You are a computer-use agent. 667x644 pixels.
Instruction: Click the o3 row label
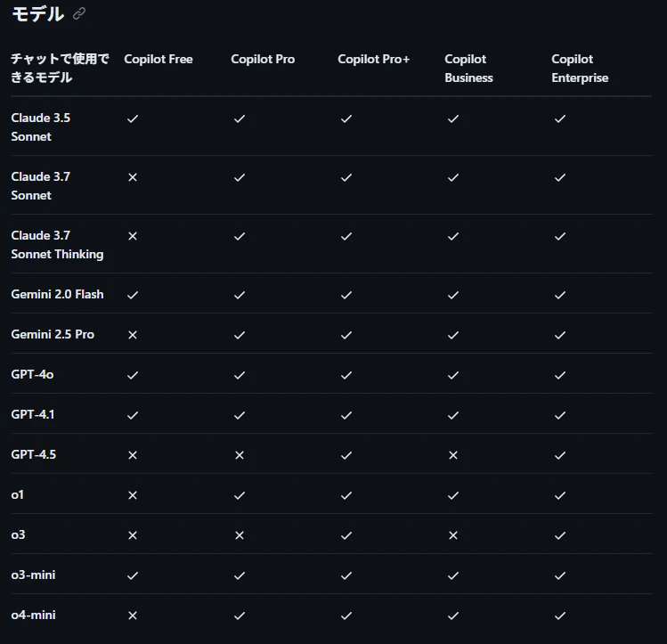tap(19, 534)
